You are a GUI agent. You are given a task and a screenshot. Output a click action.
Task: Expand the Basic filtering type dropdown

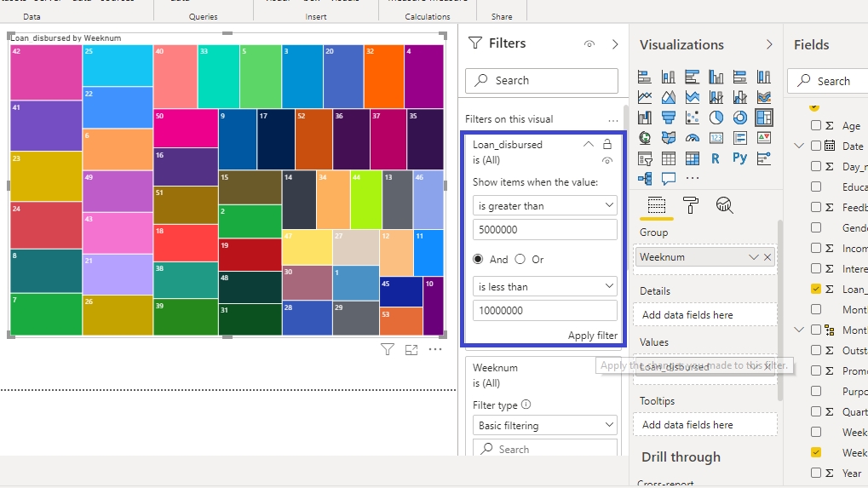click(545, 425)
